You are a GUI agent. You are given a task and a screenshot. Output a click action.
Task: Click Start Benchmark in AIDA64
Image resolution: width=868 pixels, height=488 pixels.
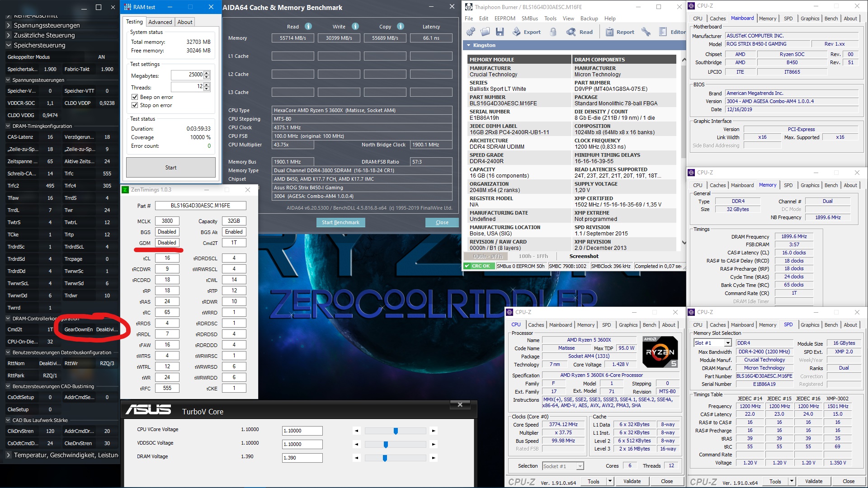[x=340, y=222]
